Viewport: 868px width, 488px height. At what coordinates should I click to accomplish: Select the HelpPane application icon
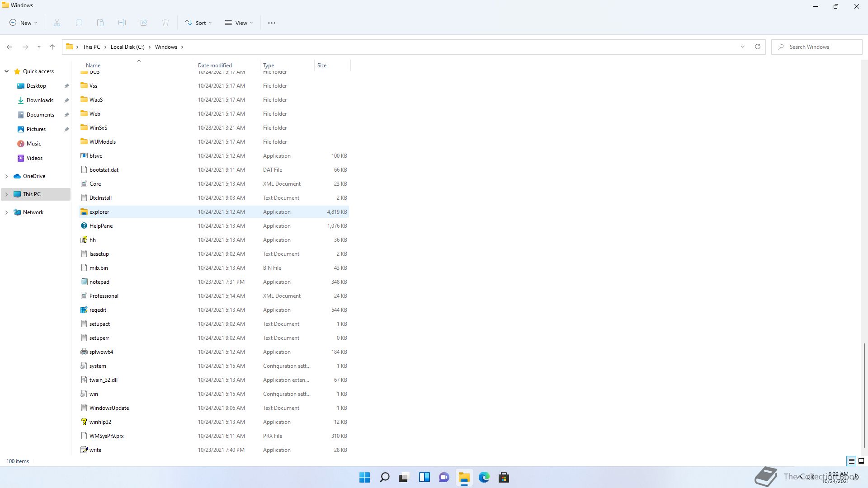(x=84, y=226)
